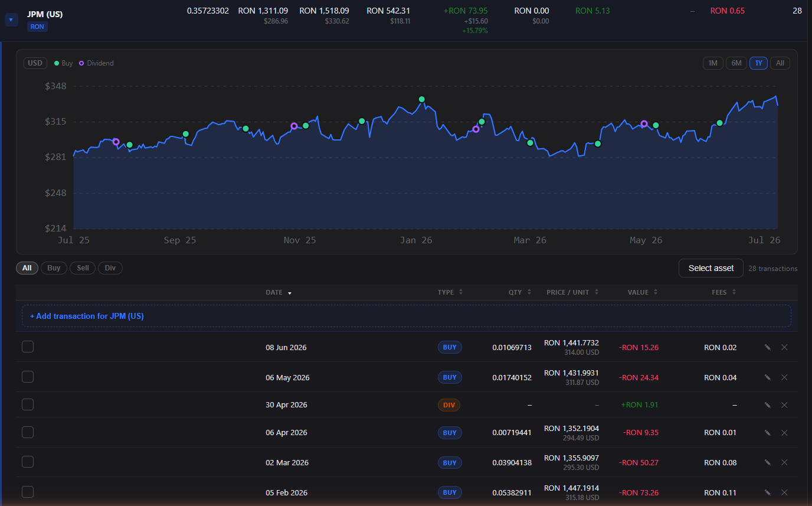Click the +RON 1.91 dividend value
Image resolution: width=812 pixels, height=506 pixels.
[x=640, y=405]
